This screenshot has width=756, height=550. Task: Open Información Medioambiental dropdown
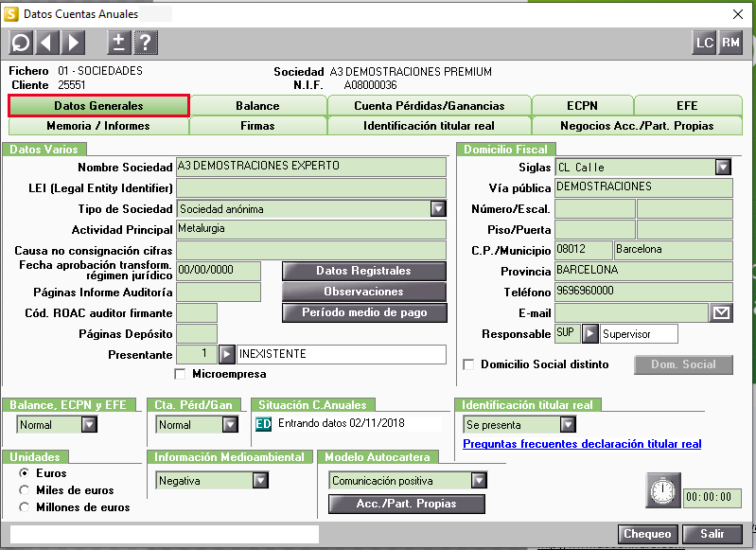pos(260,481)
